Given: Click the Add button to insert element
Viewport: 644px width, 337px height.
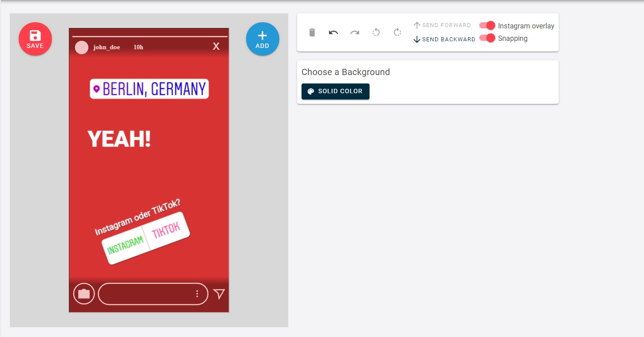Looking at the screenshot, I should tap(262, 39).
